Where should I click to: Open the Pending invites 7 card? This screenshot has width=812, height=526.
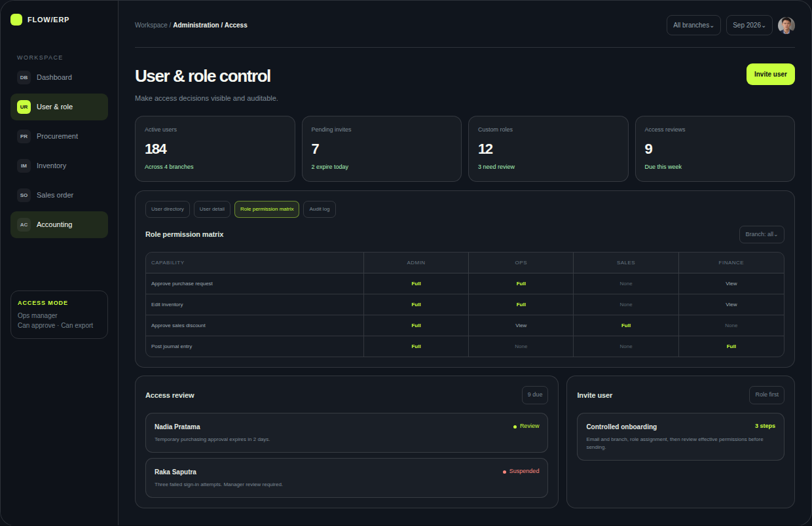(382, 149)
